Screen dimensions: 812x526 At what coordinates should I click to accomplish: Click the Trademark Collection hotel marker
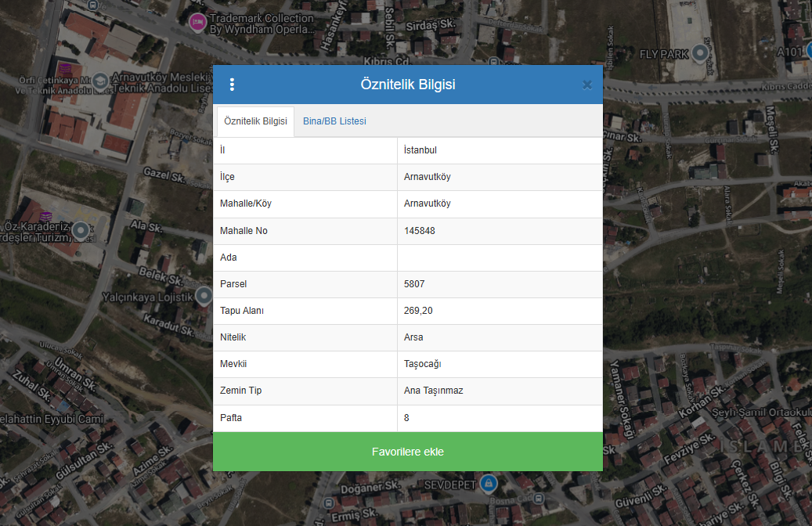click(198, 20)
